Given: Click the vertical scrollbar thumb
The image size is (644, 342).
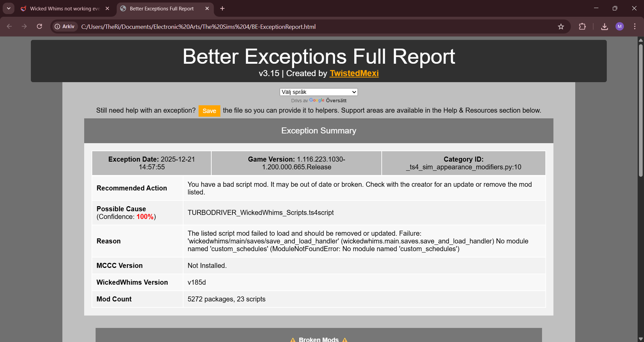Looking at the screenshot, I should [641, 111].
